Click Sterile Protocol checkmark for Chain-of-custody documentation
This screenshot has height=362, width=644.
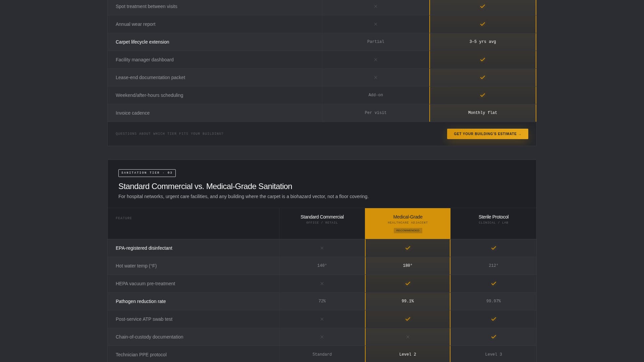tap(494, 337)
